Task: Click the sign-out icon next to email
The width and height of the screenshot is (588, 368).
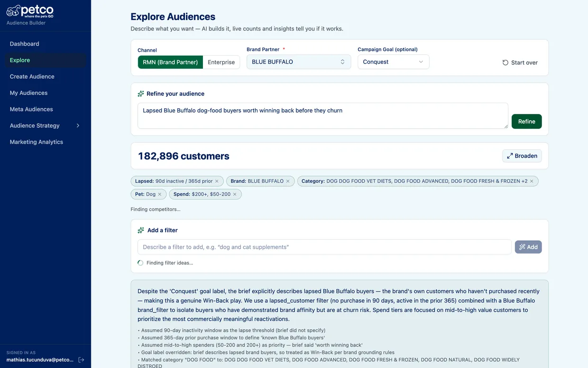Action: coord(81,360)
